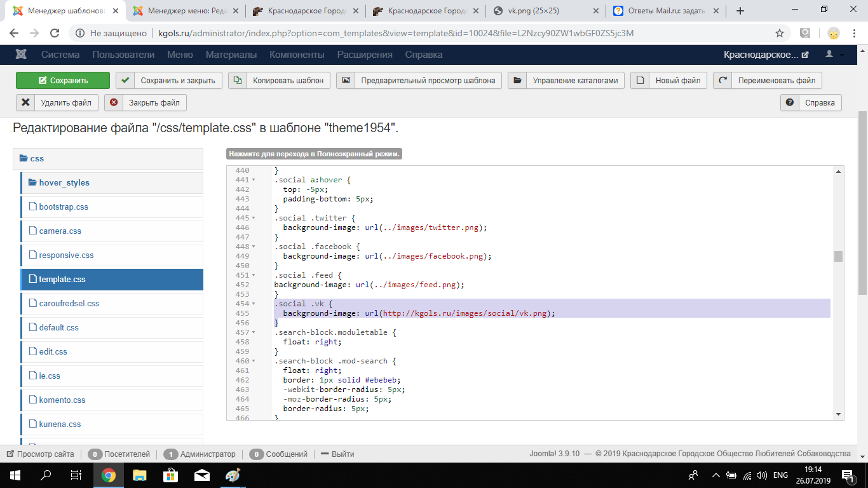Click the Joomla logo icon in admin bar
The image size is (868, 488).
click(x=21, y=55)
